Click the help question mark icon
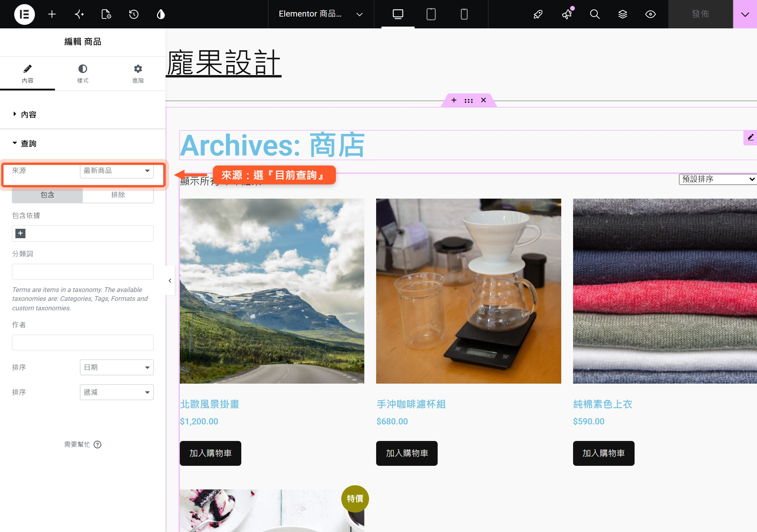This screenshot has height=532, width=757. pos(97,444)
